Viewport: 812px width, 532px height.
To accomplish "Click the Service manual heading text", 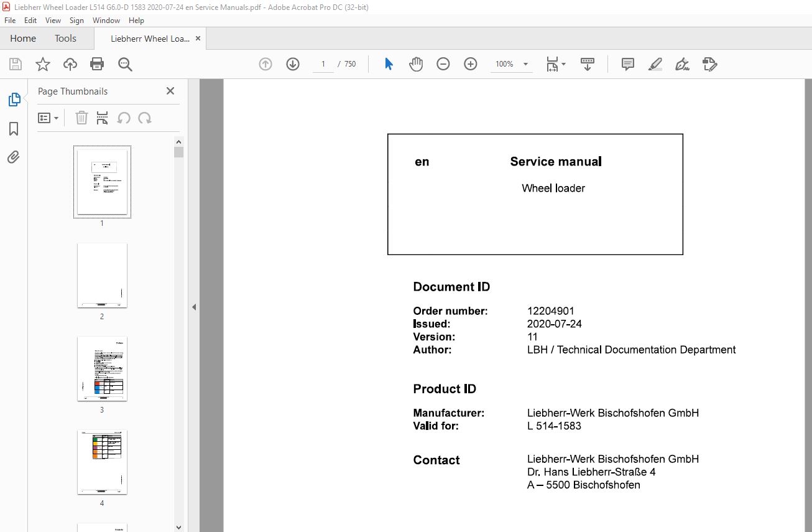I will 556,162.
